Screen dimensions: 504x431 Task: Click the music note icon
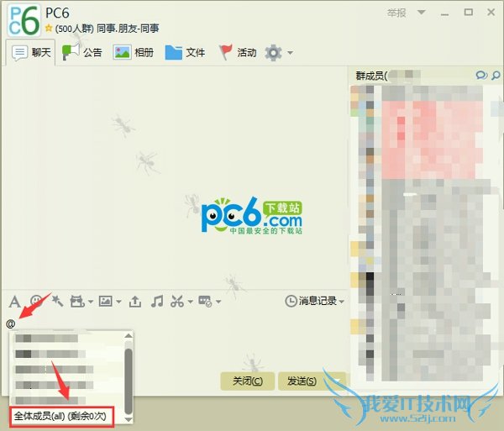pos(157,302)
